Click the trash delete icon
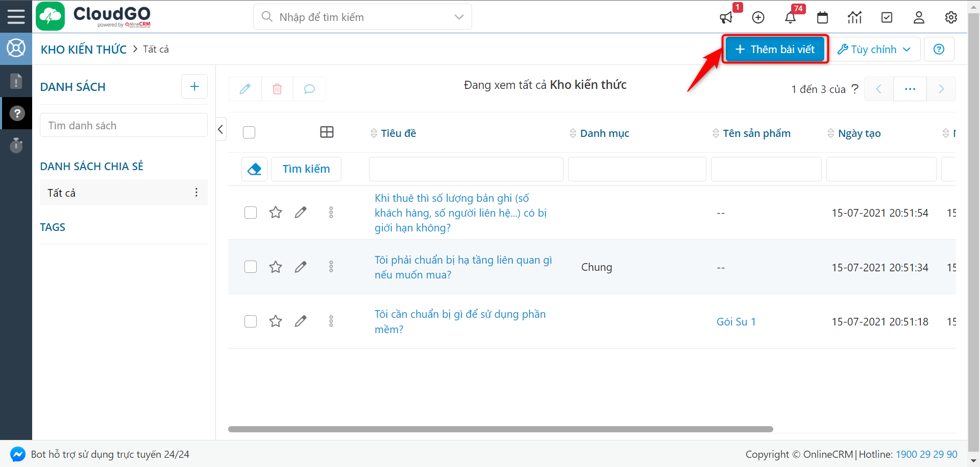 pyautogui.click(x=277, y=88)
